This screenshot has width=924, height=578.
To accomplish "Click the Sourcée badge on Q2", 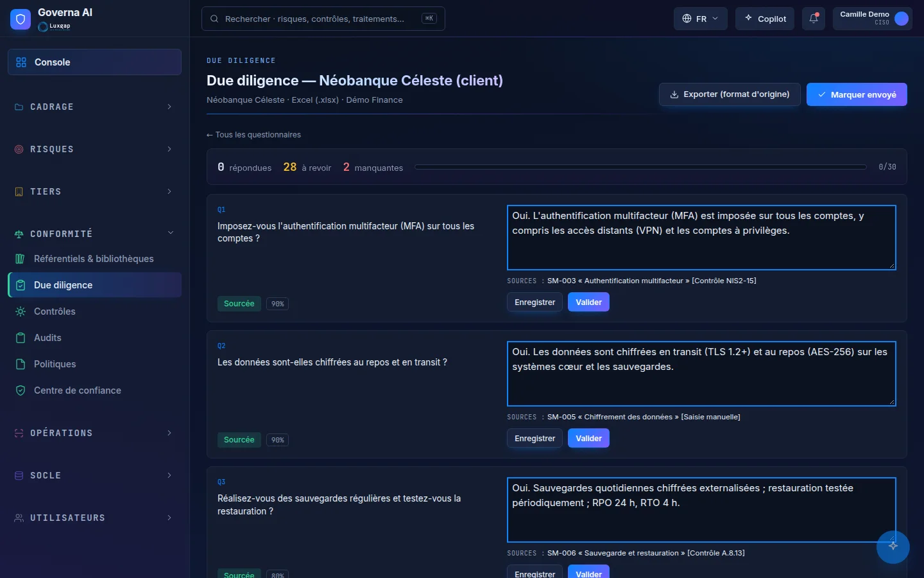I will (x=239, y=440).
